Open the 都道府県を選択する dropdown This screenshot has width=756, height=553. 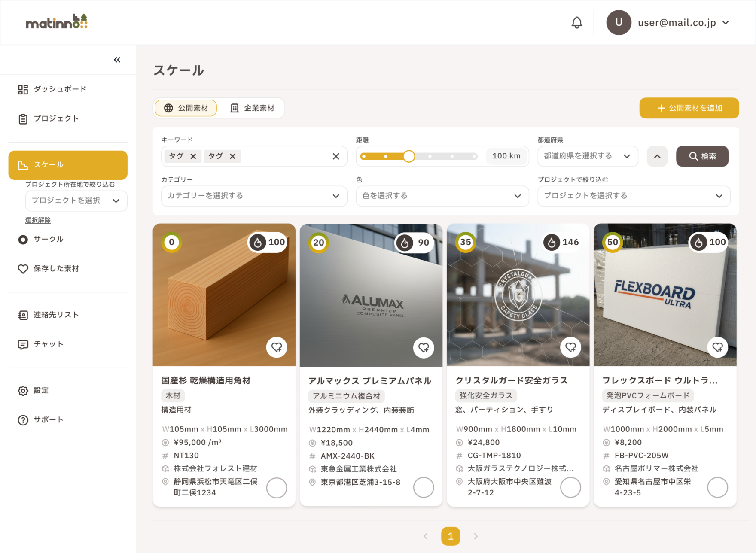(587, 156)
